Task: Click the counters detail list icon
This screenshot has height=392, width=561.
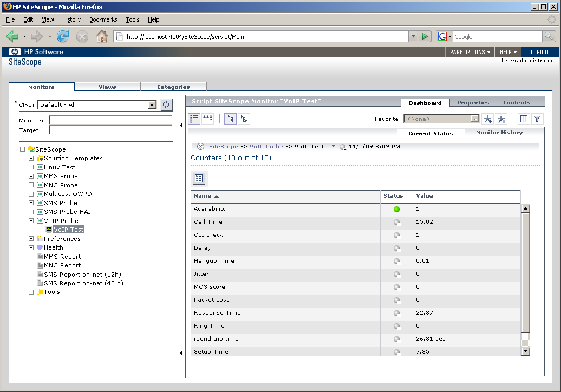Action: 199,179
